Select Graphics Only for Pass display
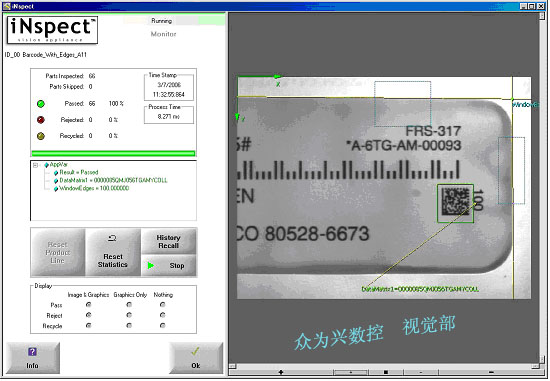Image resolution: width=550 pixels, height=381 pixels. tap(129, 305)
